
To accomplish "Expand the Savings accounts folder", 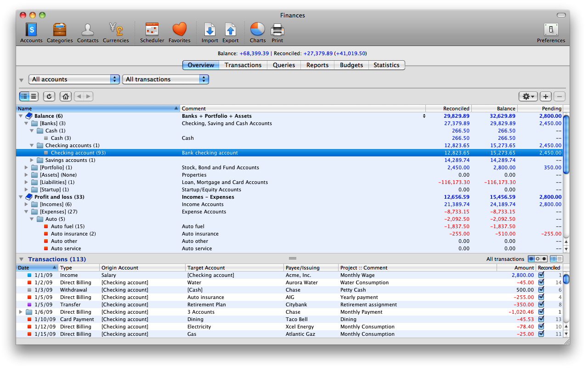I will (x=32, y=160).
